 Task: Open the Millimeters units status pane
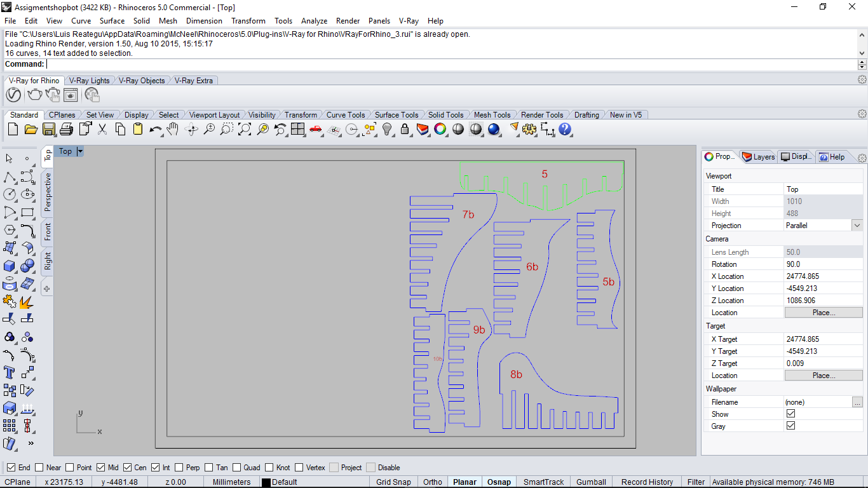(x=232, y=482)
